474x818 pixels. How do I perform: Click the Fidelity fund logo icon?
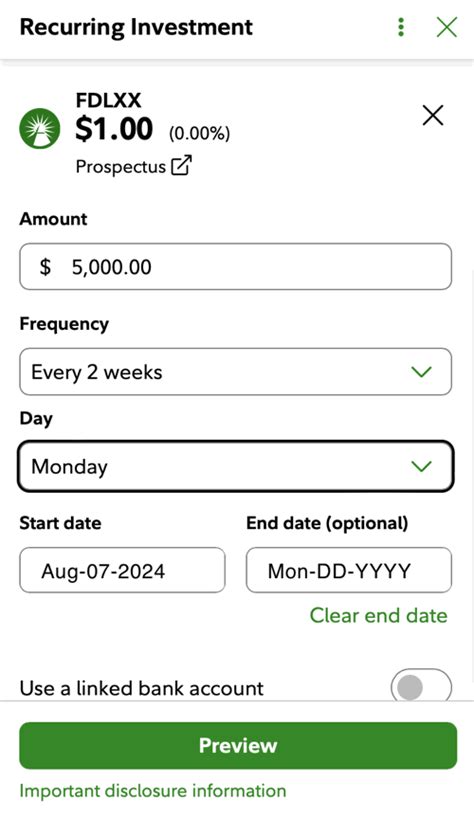click(40, 128)
